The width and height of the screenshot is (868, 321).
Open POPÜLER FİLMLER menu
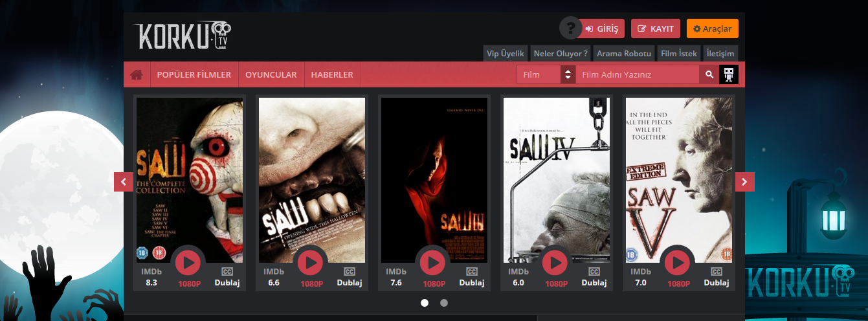(194, 74)
